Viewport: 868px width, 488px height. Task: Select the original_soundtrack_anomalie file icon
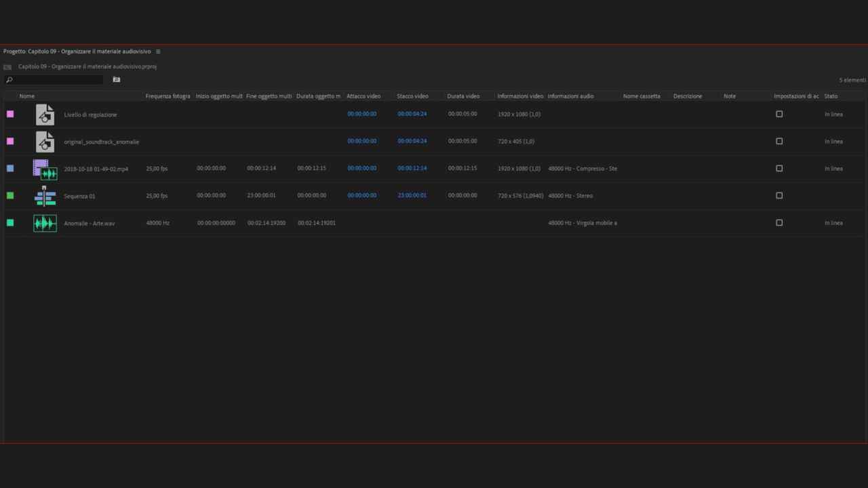[x=45, y=142]
